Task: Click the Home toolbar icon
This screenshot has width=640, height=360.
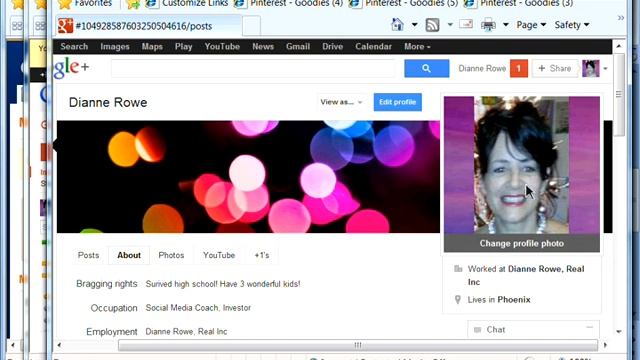Action: point(397,25)
